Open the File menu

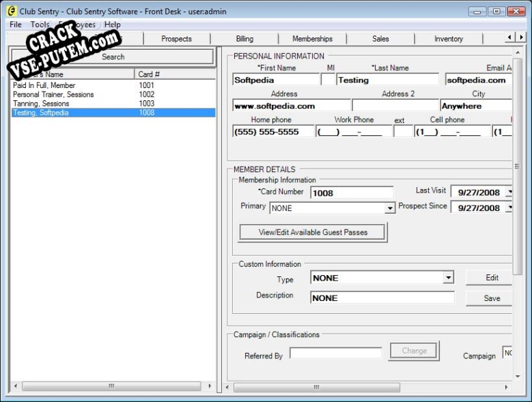tap(16, 25)
